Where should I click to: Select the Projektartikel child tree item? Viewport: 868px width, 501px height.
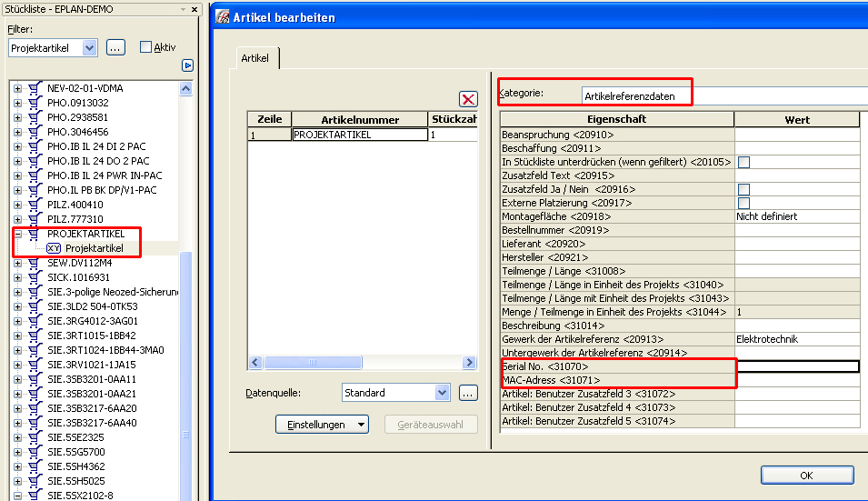pos(95,248)
